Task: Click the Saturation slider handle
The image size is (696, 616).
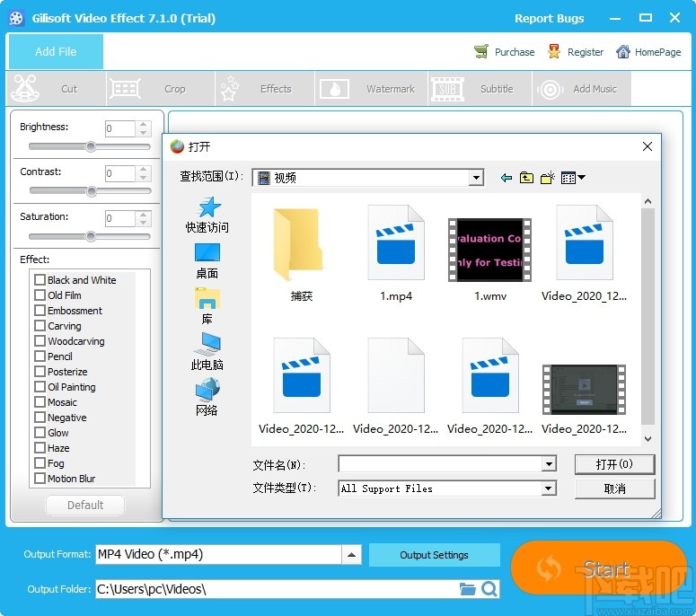Action: 91,236
